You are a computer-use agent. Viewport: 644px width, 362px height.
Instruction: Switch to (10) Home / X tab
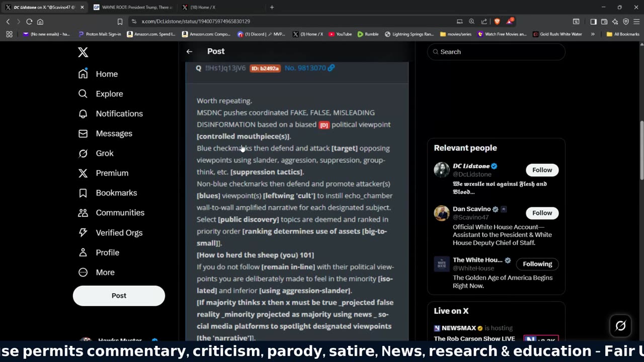coord(221,8)
